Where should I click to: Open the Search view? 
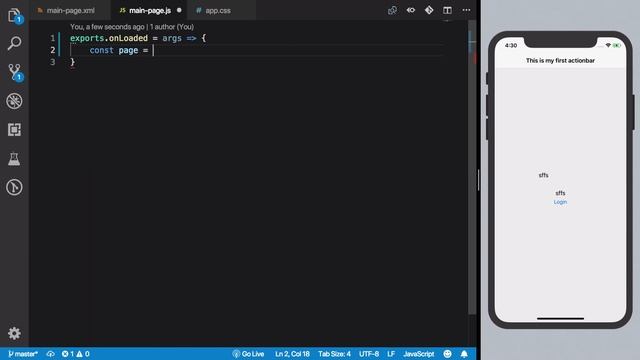[14, 43]
